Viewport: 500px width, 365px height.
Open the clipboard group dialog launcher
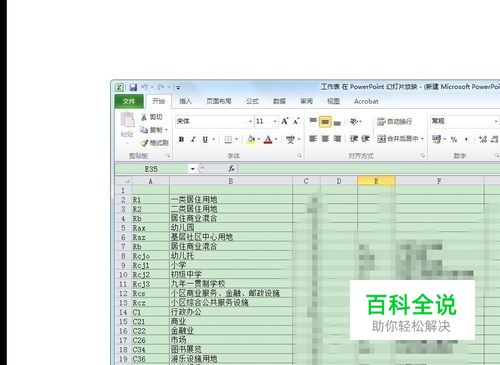click(x=168, y=156)
